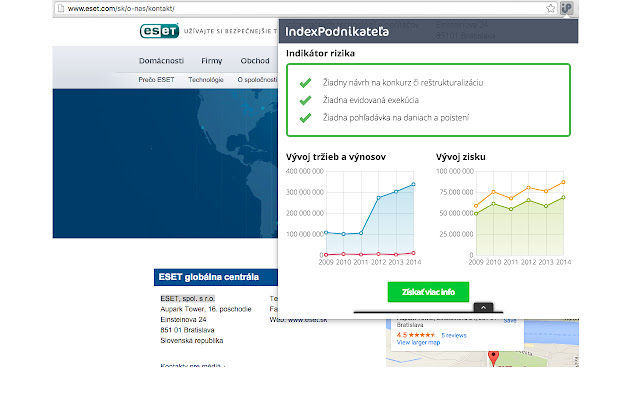This screenshot has width=640, height=400.
Task: Click the IndexPodnikateľa extension icon in toolbar
Action: pyautogui.click(x=567, y=8)
